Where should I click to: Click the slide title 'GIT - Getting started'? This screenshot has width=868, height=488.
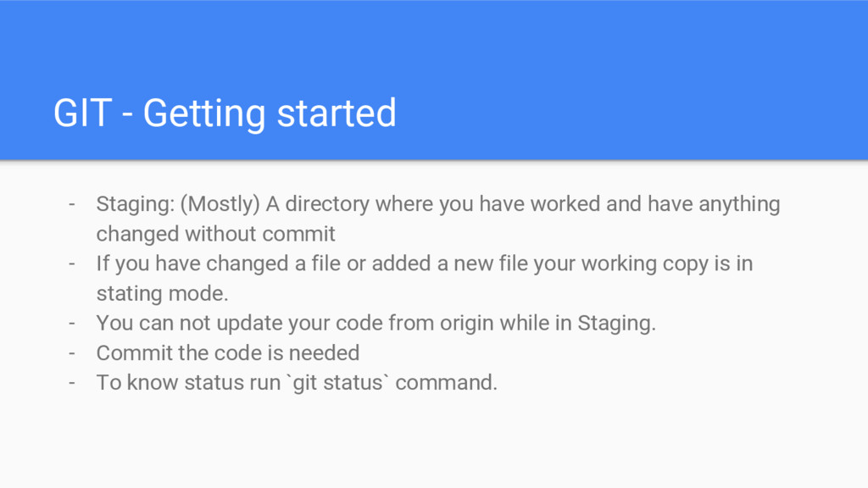[x=225, y=114]
